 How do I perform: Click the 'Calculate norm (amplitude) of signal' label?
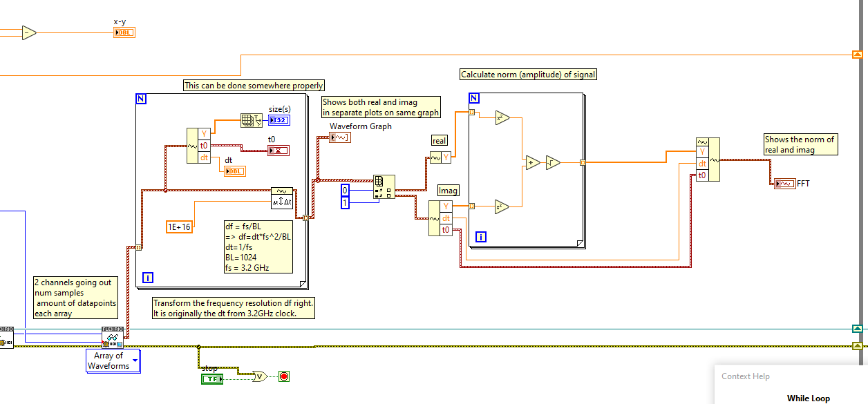click(x=529, y=74)
